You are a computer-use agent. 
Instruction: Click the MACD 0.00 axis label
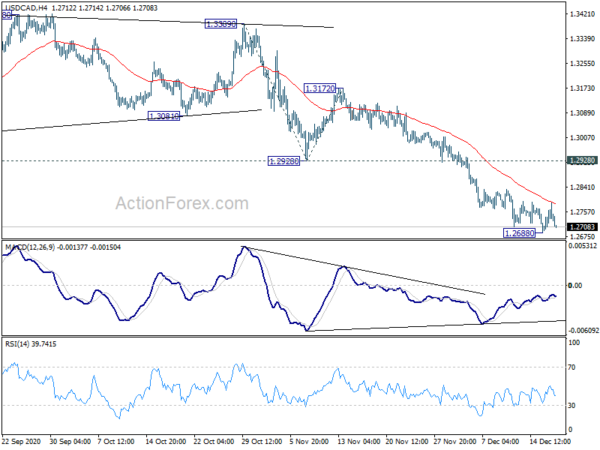pyautogui.click(x=575, y=285)
